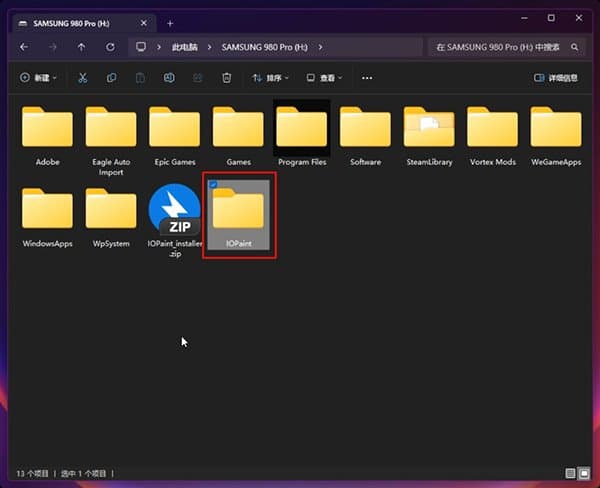Expand chevron after SAMSUNG 980 Pro breadcrumb

tap(320, 47)
